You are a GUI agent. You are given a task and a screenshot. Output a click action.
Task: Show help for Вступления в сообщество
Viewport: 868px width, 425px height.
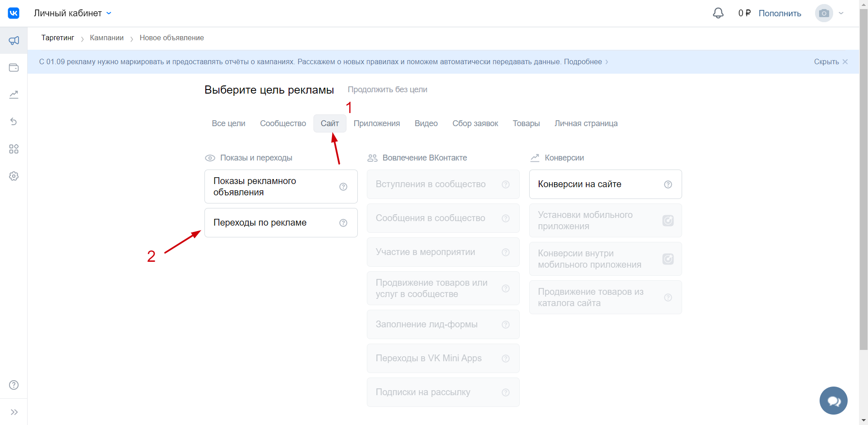(506, 184)
